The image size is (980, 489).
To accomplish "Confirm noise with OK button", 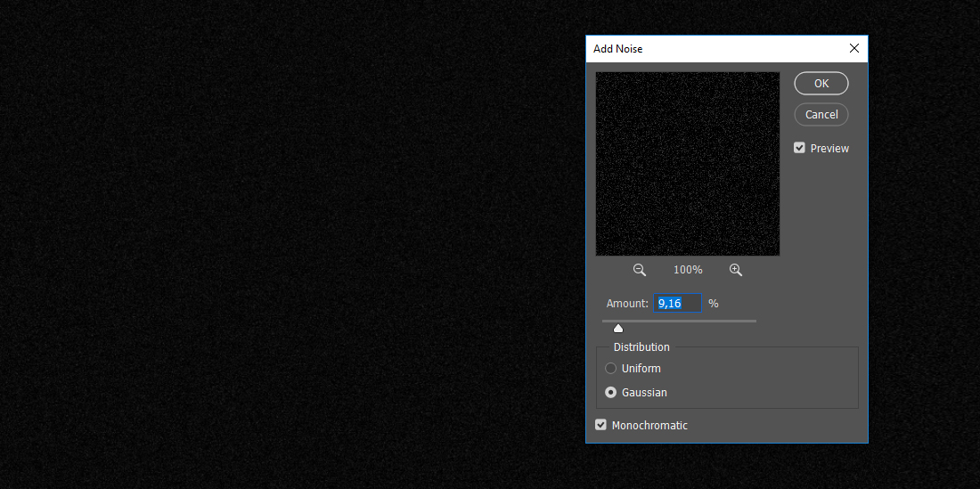I will pyautogui.click(x=821, y=83).
